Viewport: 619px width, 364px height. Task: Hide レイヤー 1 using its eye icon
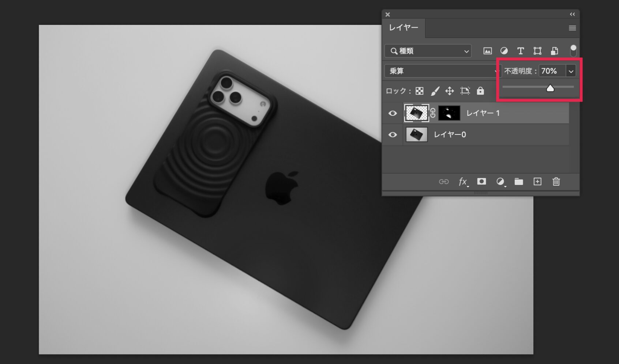click(393, 113)
